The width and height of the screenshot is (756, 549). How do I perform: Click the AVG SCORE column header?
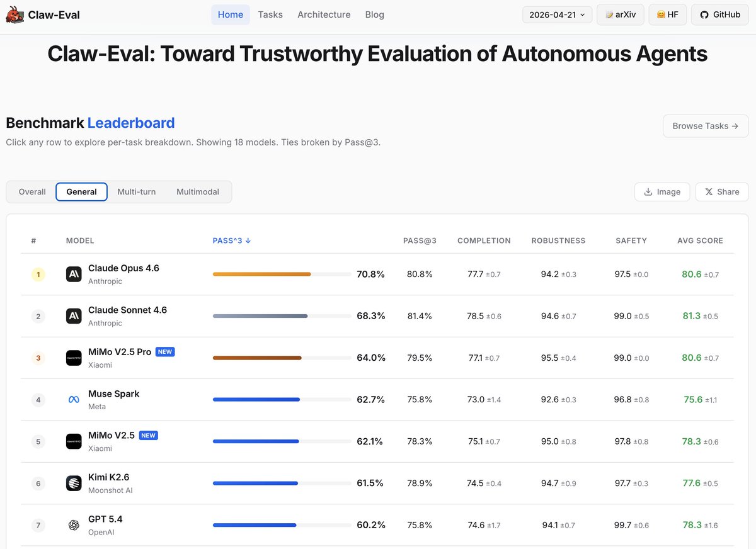700,241
